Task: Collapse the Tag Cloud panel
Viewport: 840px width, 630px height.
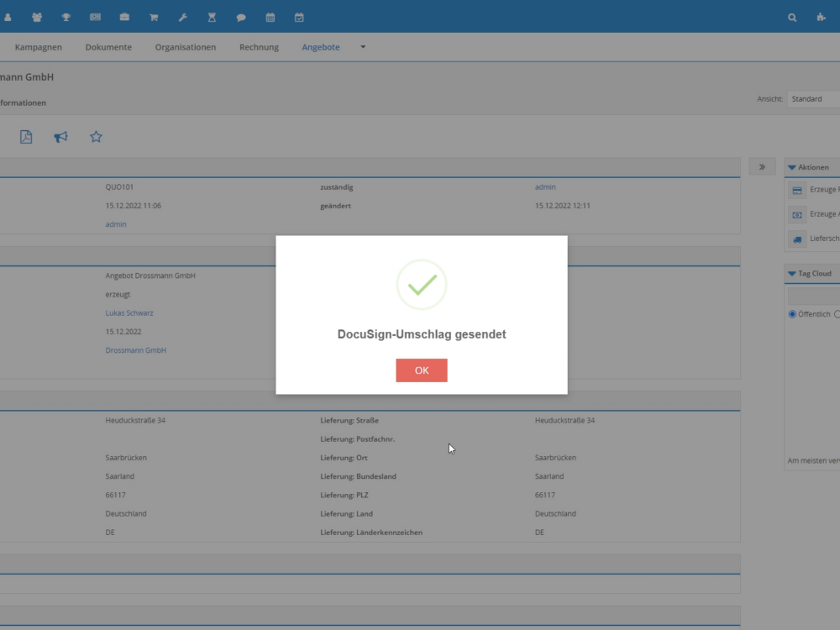Action: (792, 274)
